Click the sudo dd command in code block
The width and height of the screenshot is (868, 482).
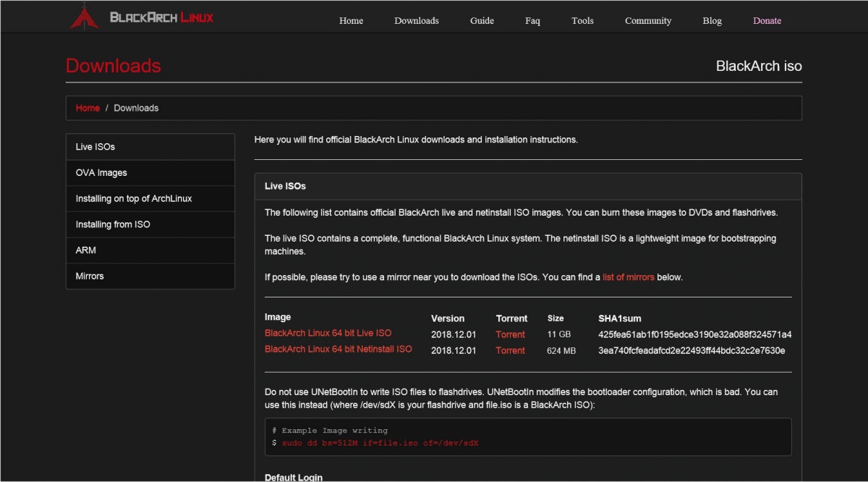coord(380,442)
